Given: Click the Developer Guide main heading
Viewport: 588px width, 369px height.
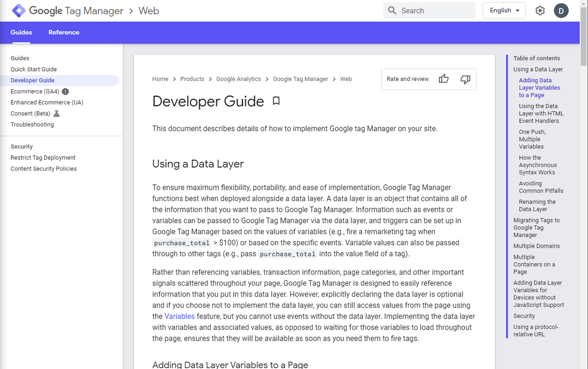Looking at the screenshot, I should (x=208, y=101).
